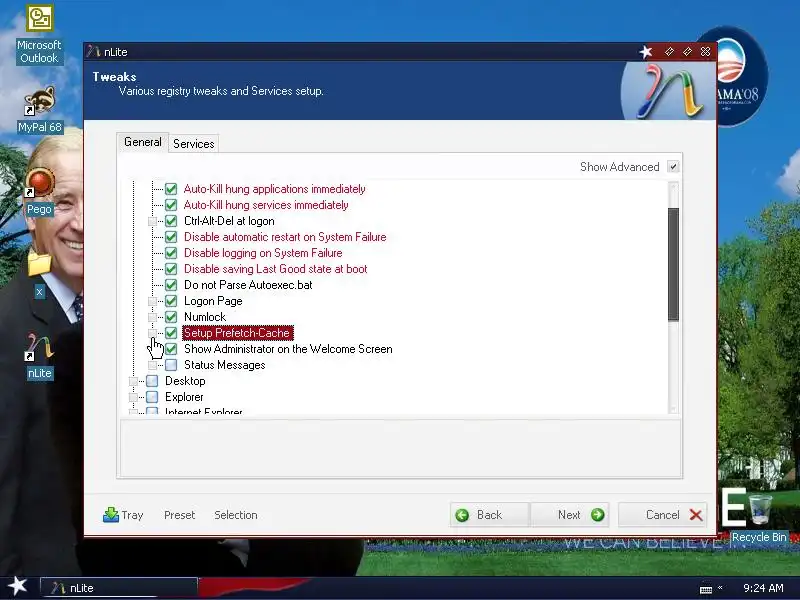Uncheck Auto-Kill hung applications immediately
Image resolution: width=800 pixels, height=600 pixels.
[x=171, y=189]
